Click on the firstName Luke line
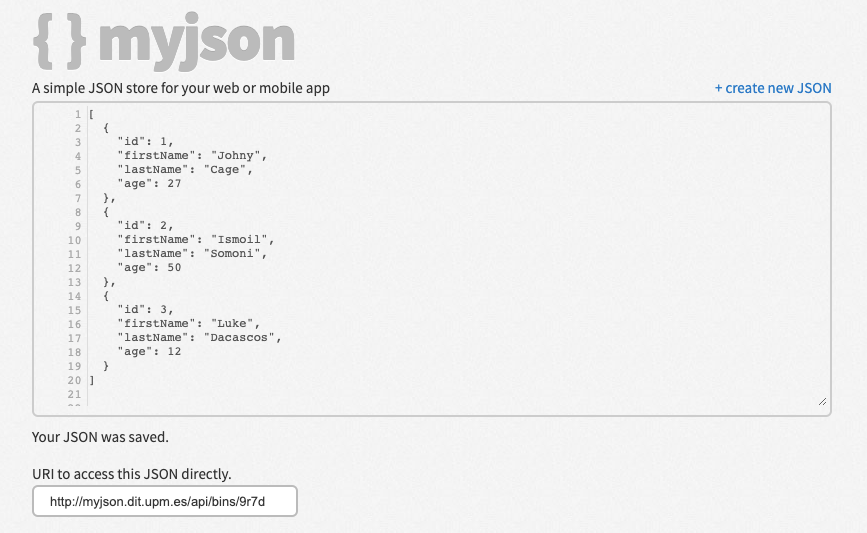The image size is (867, 533). (189, 323)
